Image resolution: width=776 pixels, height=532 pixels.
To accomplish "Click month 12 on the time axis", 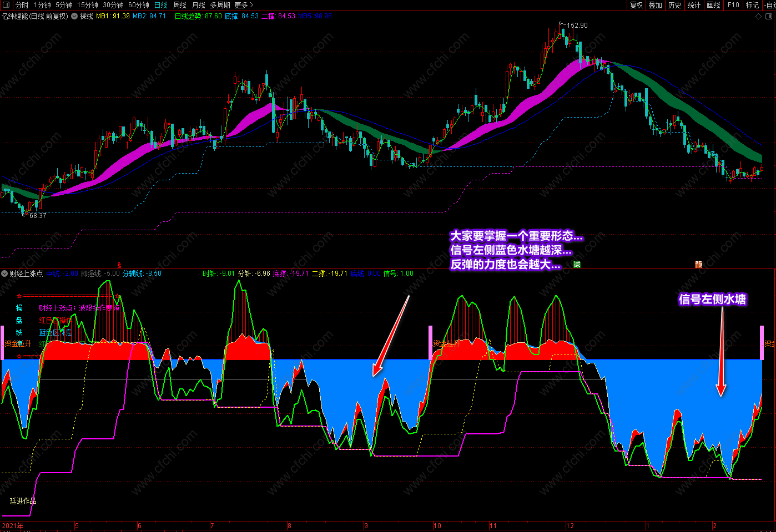I will pyautogui.click(x=570, y=525).
